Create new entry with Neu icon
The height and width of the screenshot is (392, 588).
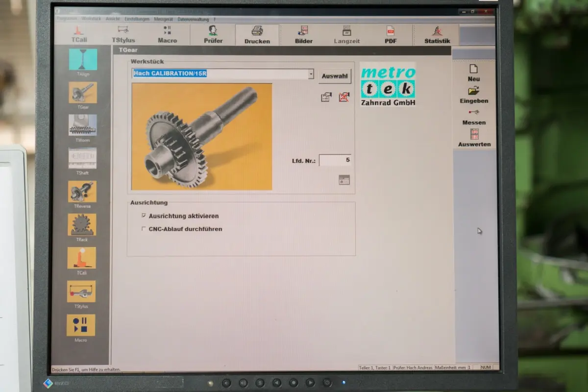pyautogui.click(x=473, y=73)
